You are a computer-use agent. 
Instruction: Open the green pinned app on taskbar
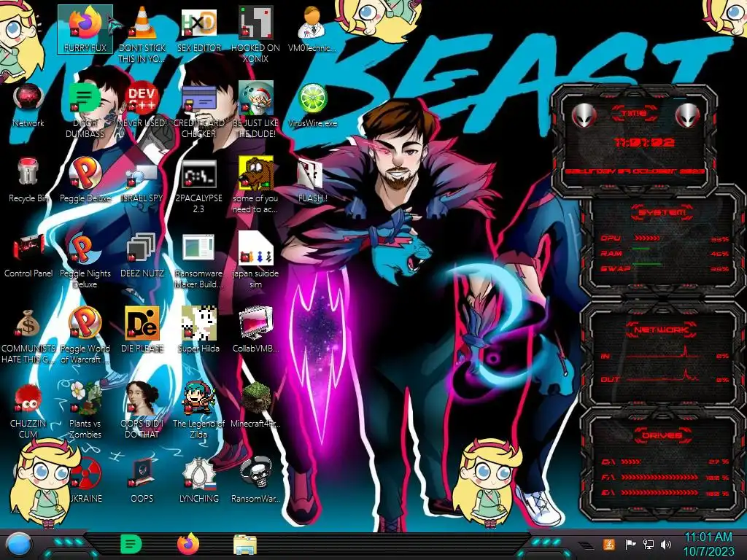pos(131,544)
